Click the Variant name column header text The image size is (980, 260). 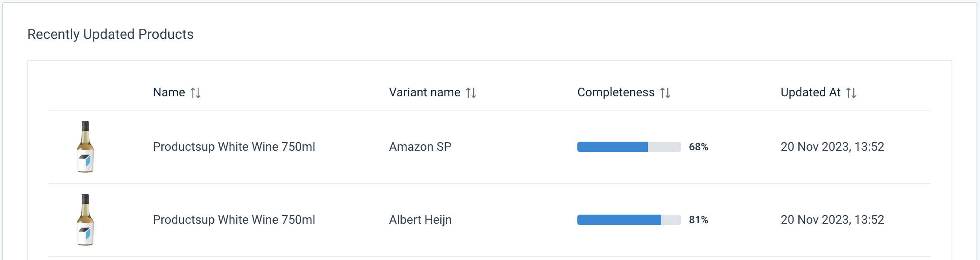tap(424, 92)
